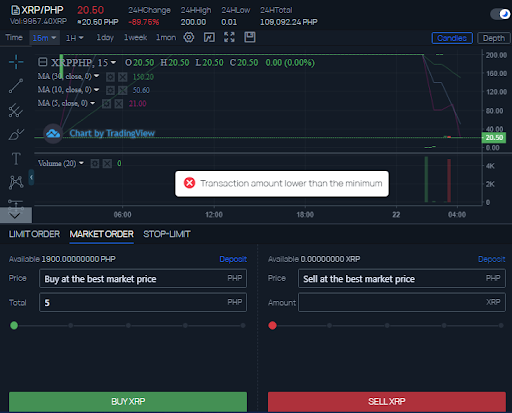The image size is (512, 413).
Task: Click the SELL XRP button
Action: point(387,401)
